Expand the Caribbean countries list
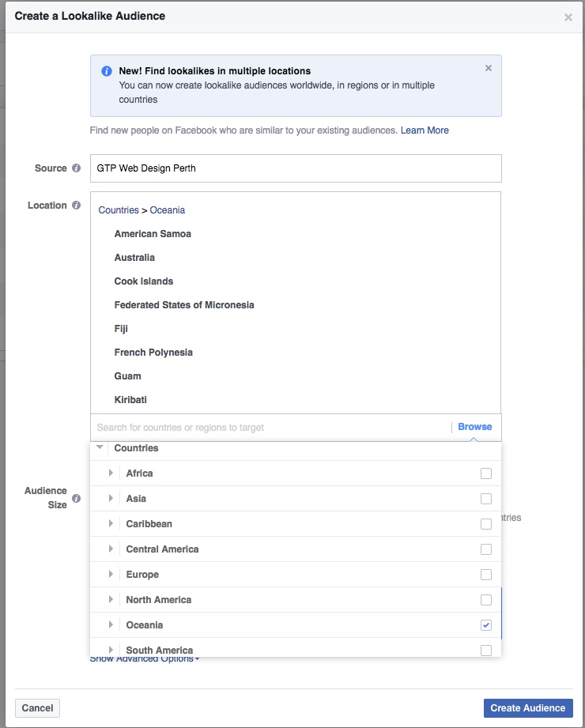This screenshot has height=728, width=585. pyautogui.click(x=111, y=524)
